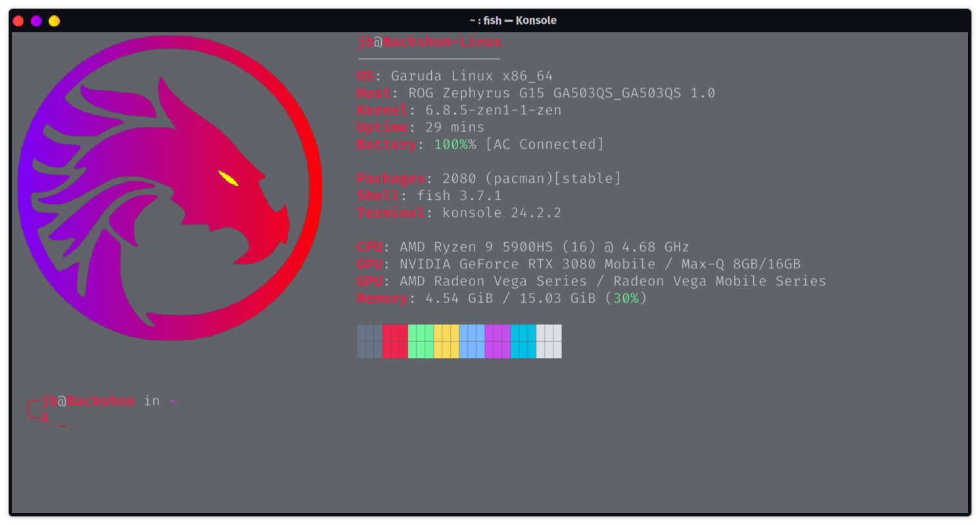Click the Memory 4.54 GiB line
980x525 pixels.
502,299
